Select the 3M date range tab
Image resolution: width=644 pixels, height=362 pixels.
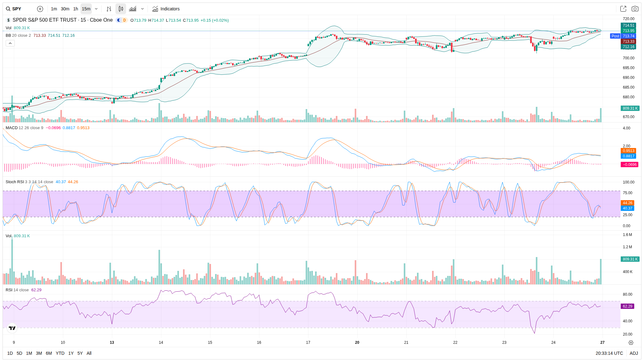(x=39, y=353)
